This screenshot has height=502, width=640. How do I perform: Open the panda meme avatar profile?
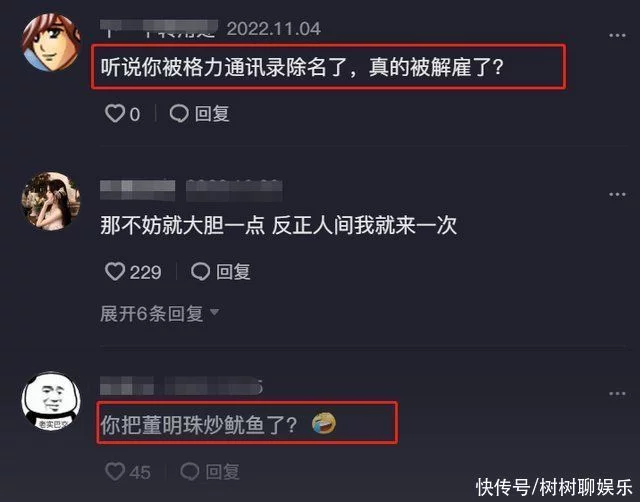[51, 400]
